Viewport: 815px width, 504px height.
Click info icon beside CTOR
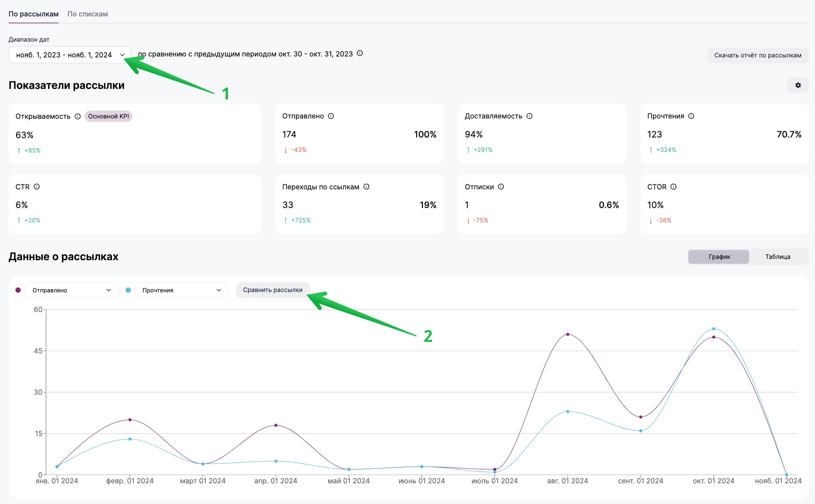[x=673, y=187]
